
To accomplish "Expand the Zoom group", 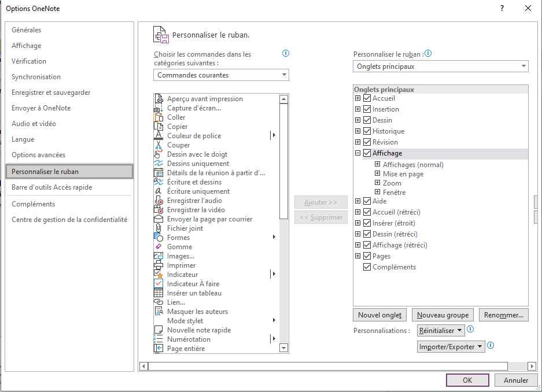I will pos(378,183).
